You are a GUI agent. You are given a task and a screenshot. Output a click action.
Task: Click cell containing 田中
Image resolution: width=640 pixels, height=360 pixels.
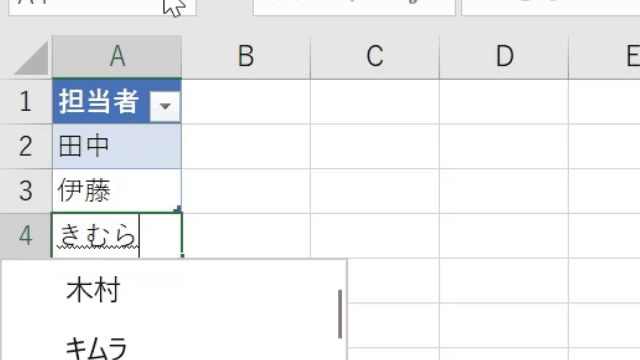117,147
